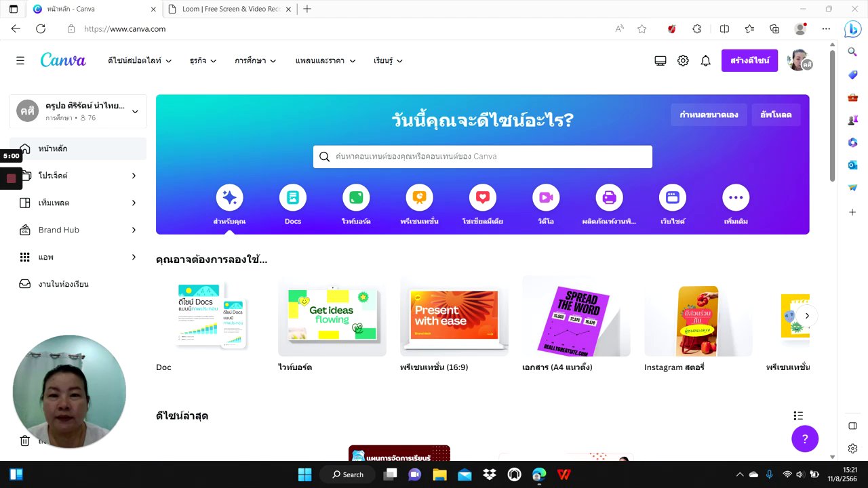Open Outlook in Edge sidebar
The image size is (868, 488).
point(852,165)
